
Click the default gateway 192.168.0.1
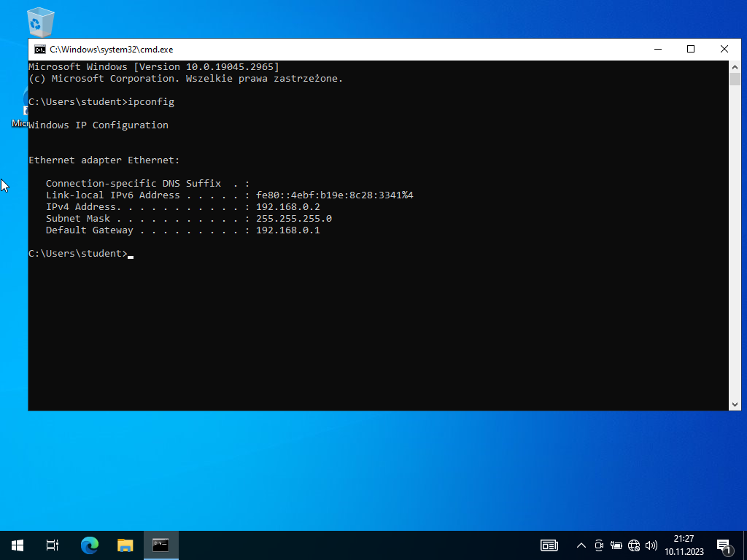click(287, 230)
